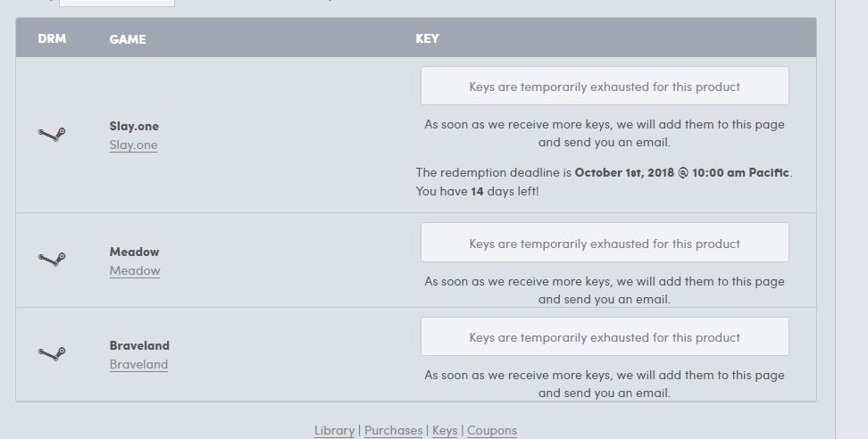Navigate to the Keys footer link
This screenshot has height=439, width=868.
point(445,430)
